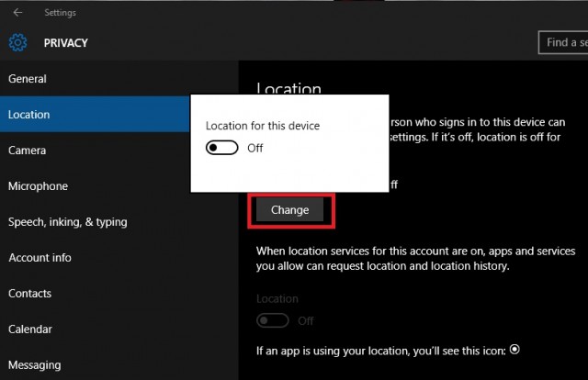
Task: Go to Microphone privacy settings
Action: [39, 186]
